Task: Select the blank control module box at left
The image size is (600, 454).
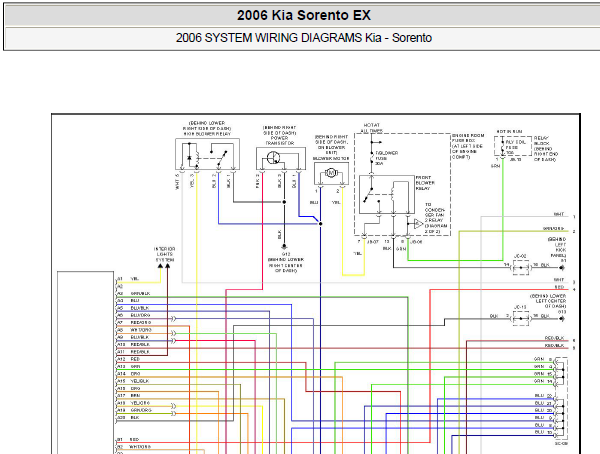Action: click(x=86, y=363)
